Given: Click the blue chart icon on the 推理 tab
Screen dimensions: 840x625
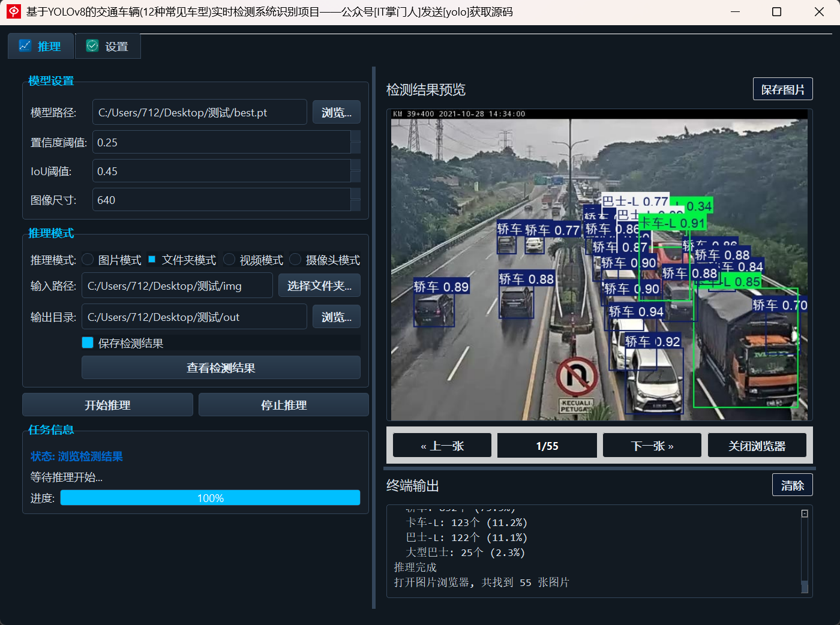Looking at the screenshot, I should coord(25,45).
